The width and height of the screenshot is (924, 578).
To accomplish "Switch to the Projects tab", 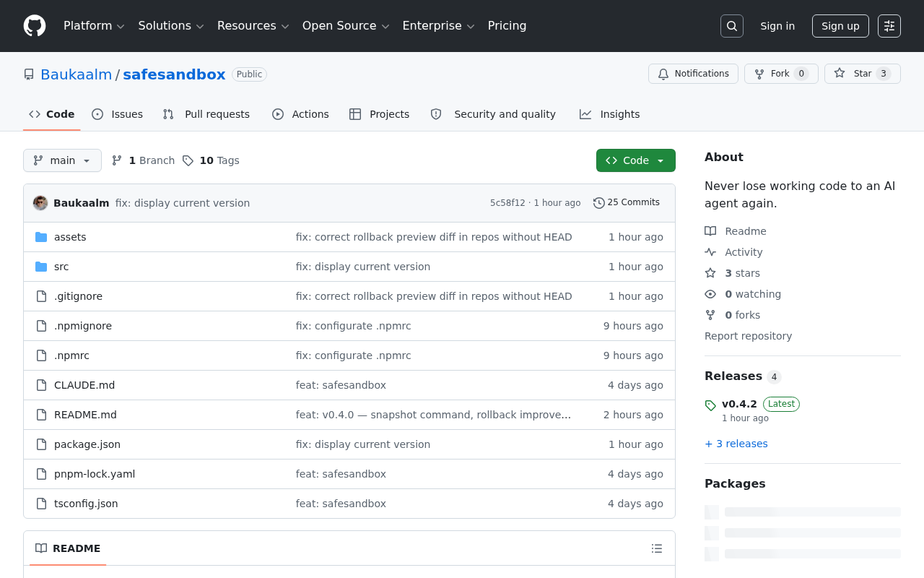I will (380, 114).
